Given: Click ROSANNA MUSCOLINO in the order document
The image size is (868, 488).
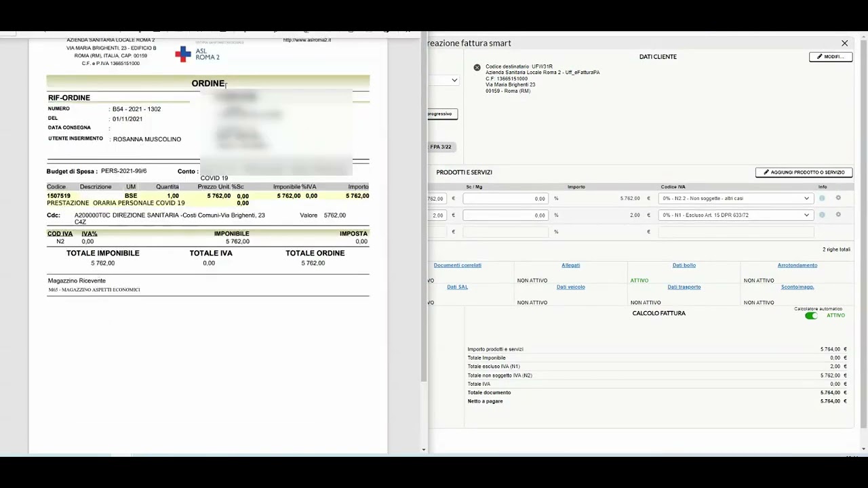Looking at the screenshot, I should [x=147, y=139].
